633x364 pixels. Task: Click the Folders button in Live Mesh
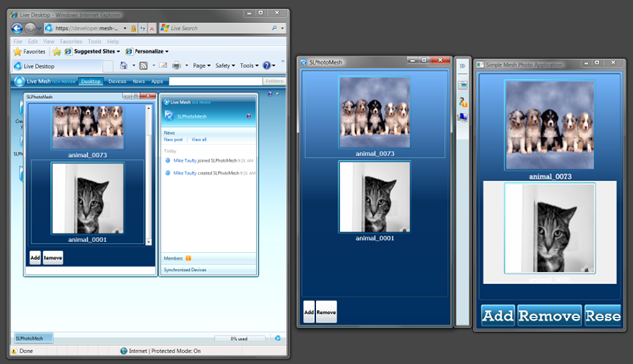274,81
